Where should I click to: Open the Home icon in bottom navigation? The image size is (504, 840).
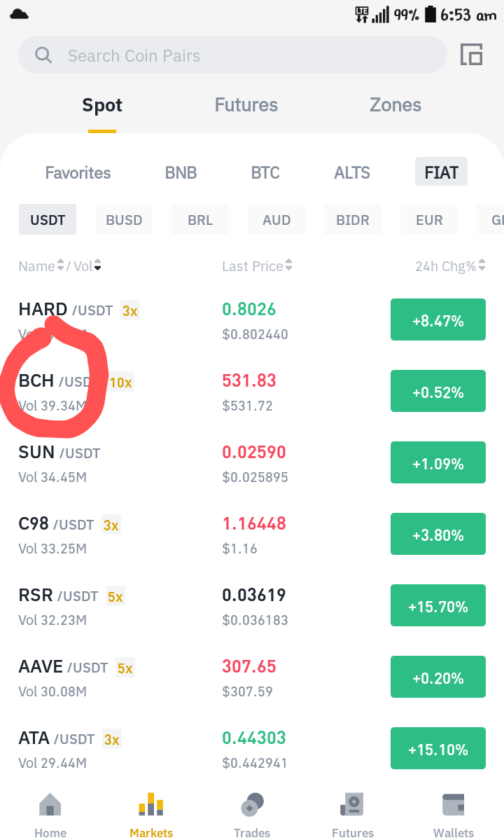pyautogui.click(x=50, y=805)
